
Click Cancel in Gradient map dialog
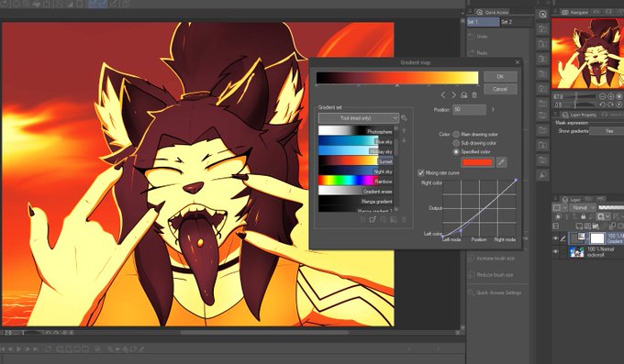[500, 89]
